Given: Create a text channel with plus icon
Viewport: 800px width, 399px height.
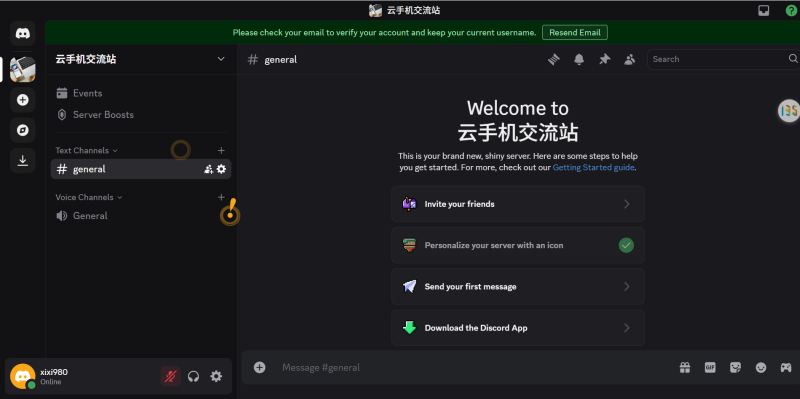Looking at the screenshot, I should (221, 151).
